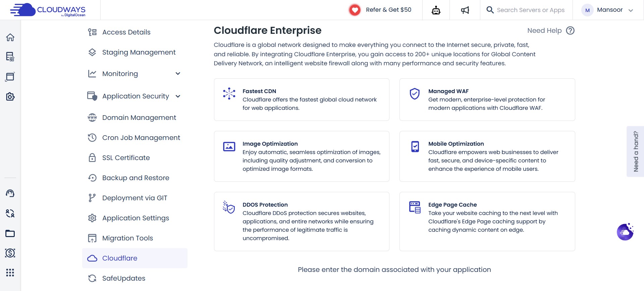This screenshot has width=644, height=291.
Task: Click the Managed WAF shield icon
Action: [415, 94]
